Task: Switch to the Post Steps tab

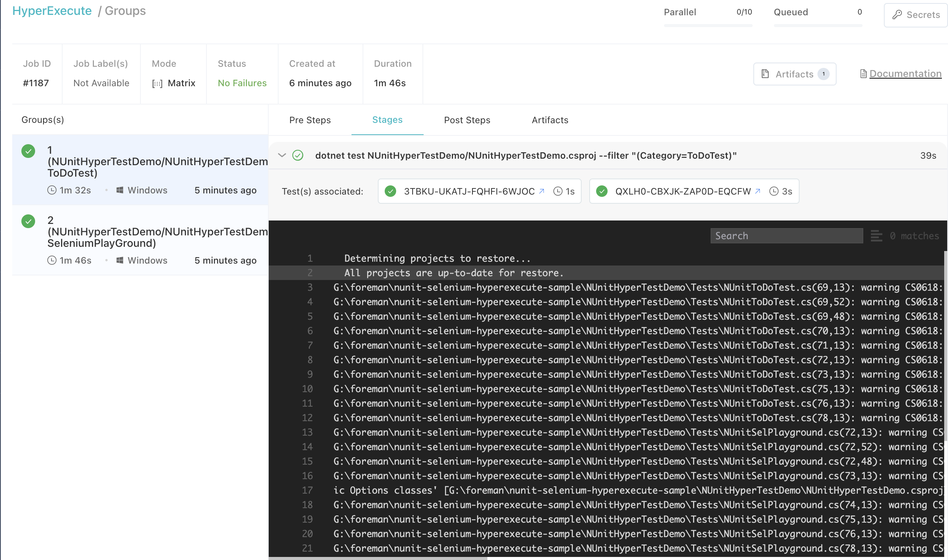Action: click(x=467, y=119)
